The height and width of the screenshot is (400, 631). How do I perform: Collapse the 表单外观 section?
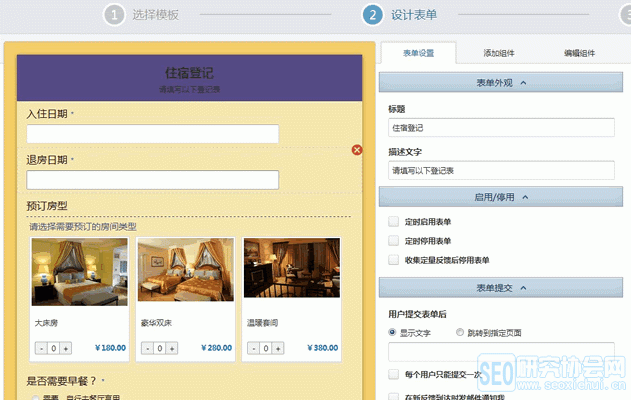tap(501, 82)
